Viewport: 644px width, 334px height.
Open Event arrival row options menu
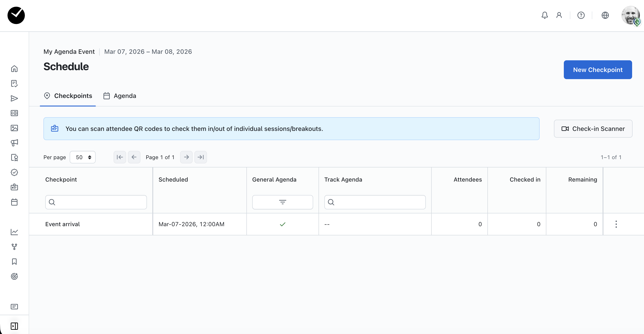pyautogui.click(x=616, y=224)
